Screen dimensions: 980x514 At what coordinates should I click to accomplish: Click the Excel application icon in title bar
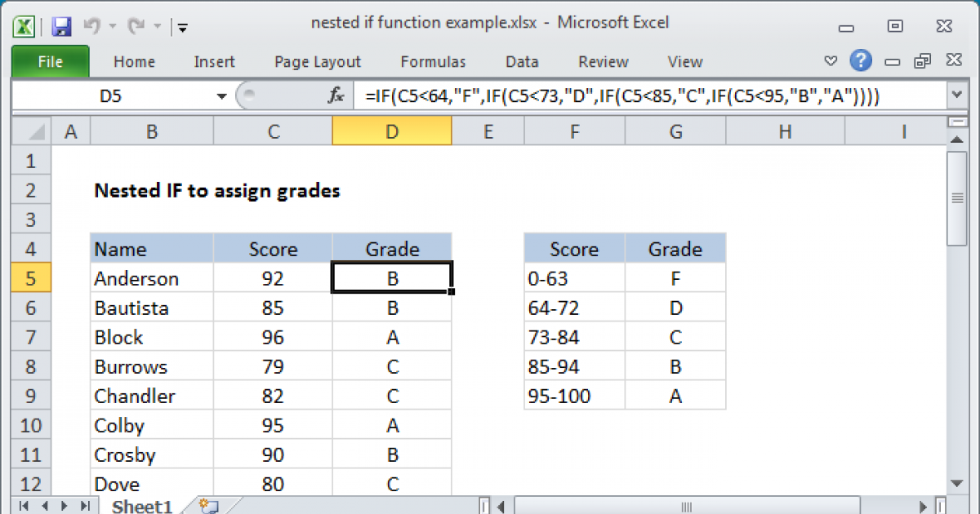(x=24, y=26)
